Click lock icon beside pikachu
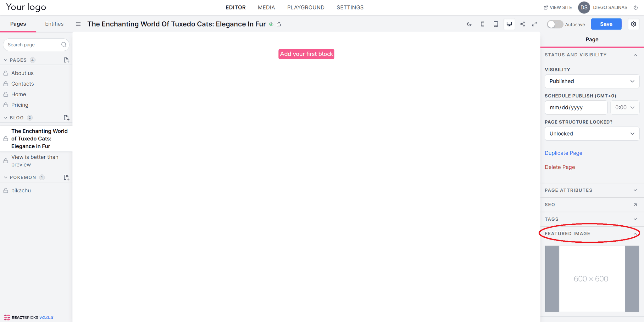The height and width of the screenshot is (322, 644). 6,190
